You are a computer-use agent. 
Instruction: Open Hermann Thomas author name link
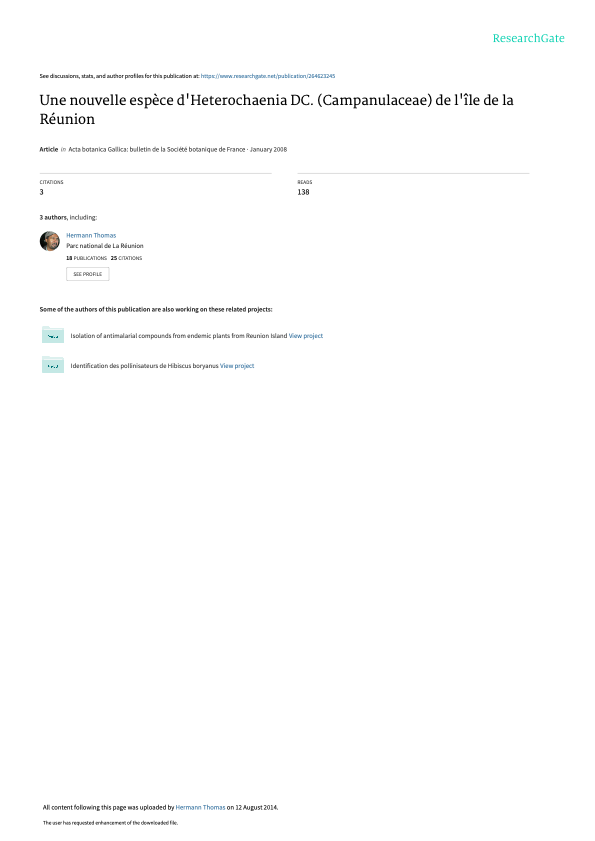pyautogui.click(x=91, y=235)
